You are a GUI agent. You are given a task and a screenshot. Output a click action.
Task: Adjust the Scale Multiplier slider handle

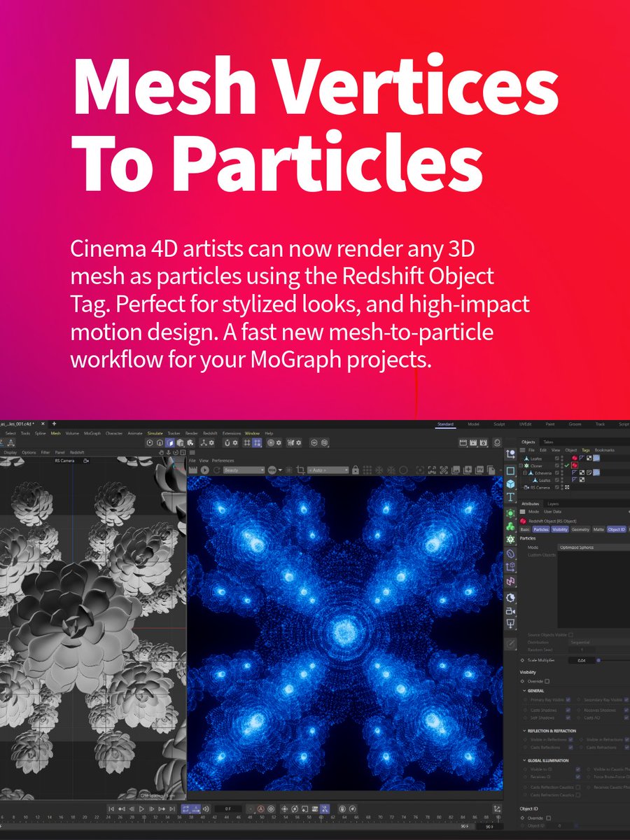pyautogui.click(x=598, y=660)
